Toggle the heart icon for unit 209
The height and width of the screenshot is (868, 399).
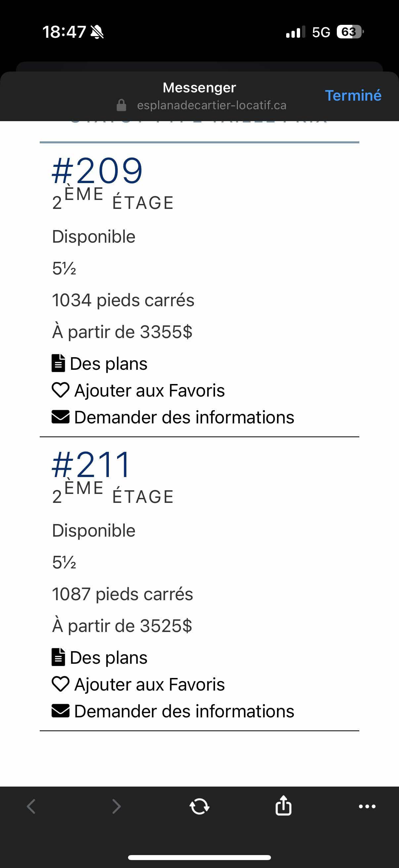[x=61, y=390]
